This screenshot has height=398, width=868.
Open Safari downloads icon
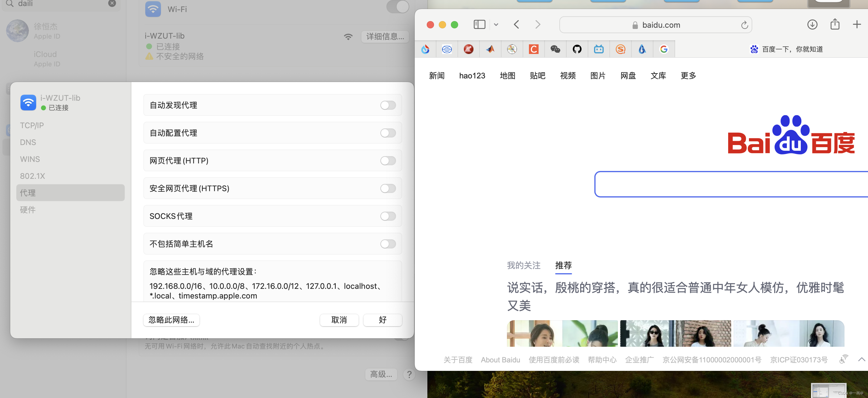click(812, 25)
